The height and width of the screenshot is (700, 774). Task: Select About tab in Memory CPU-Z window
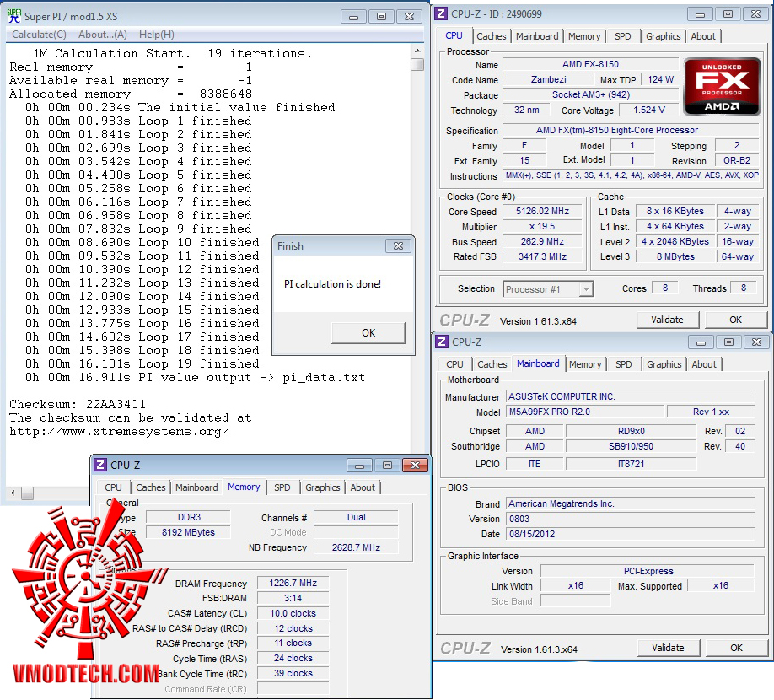click(363, 487)
